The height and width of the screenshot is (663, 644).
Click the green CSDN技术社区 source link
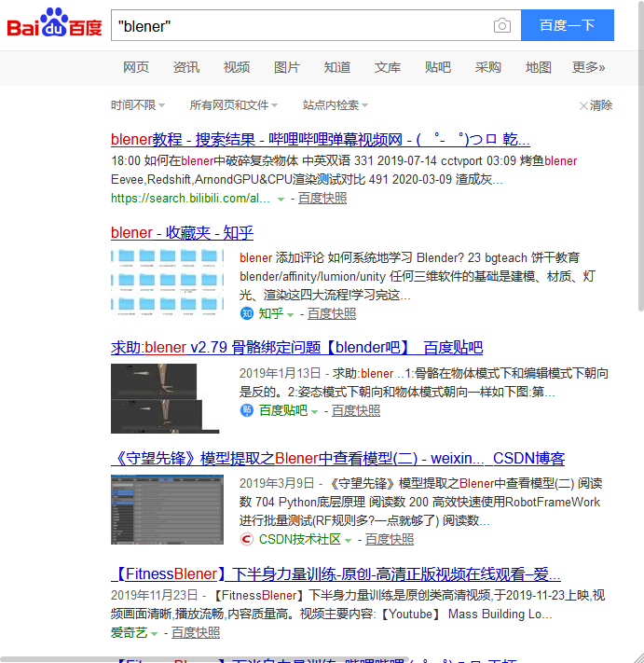[x=299, y=539]
